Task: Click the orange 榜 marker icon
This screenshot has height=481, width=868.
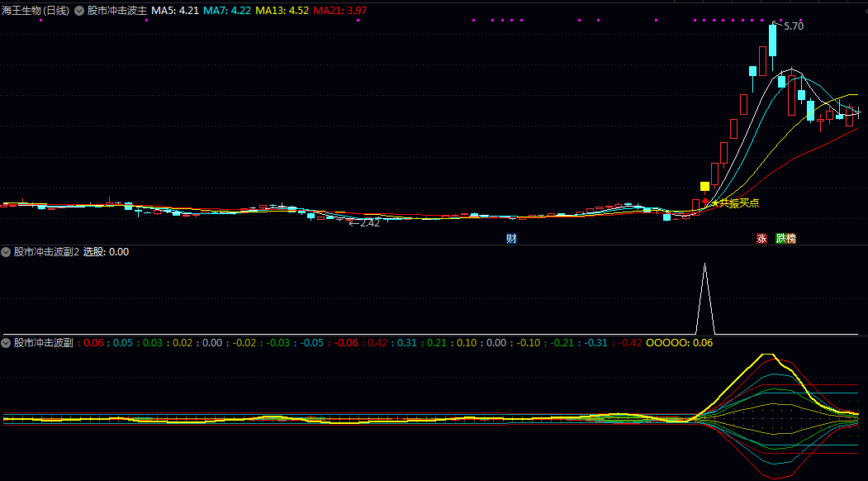Action: (x=791, y=239)
